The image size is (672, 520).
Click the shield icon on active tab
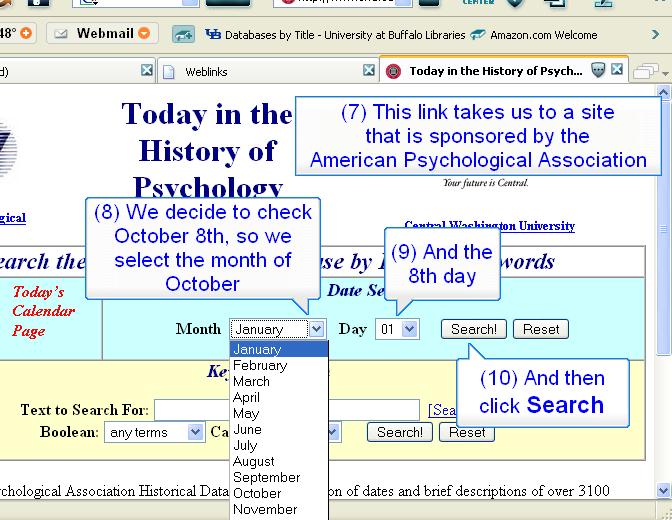(x=598, y=69)
